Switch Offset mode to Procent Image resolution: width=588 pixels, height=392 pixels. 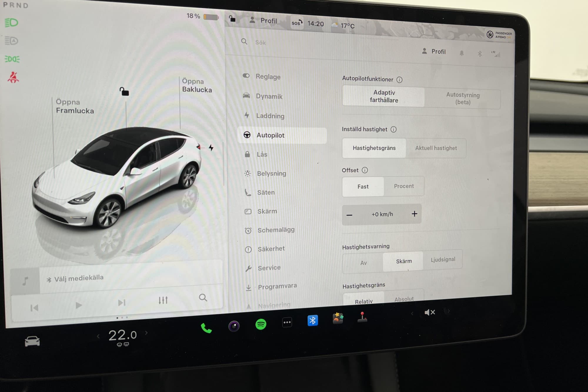tap(404, 186)
